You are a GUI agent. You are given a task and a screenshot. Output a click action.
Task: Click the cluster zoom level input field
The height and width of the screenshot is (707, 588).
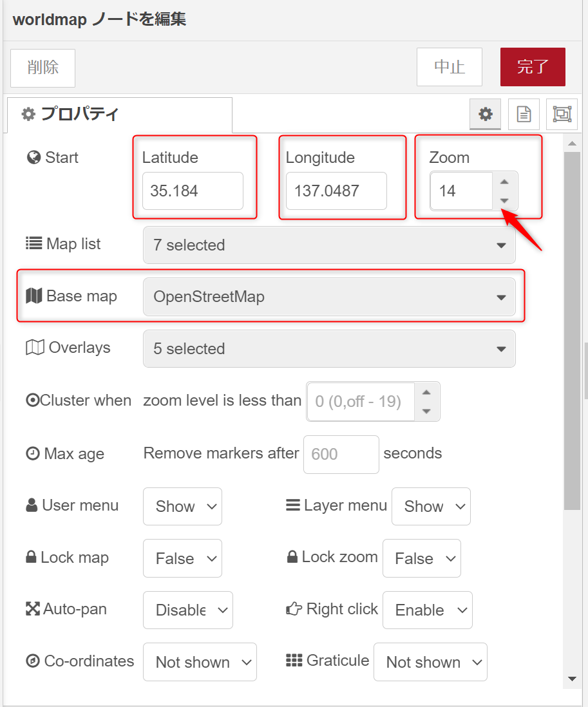tap(361, 401)
